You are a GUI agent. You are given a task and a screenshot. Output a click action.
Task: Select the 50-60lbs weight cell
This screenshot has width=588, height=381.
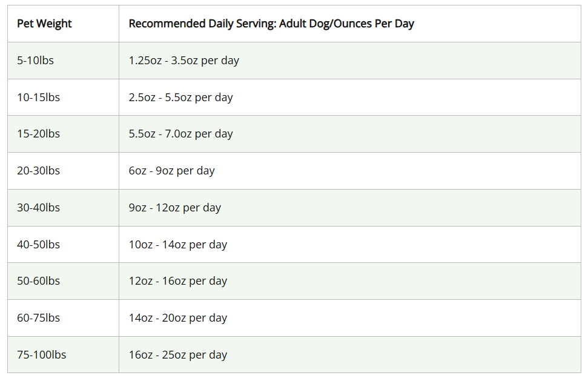pos(38,281)
